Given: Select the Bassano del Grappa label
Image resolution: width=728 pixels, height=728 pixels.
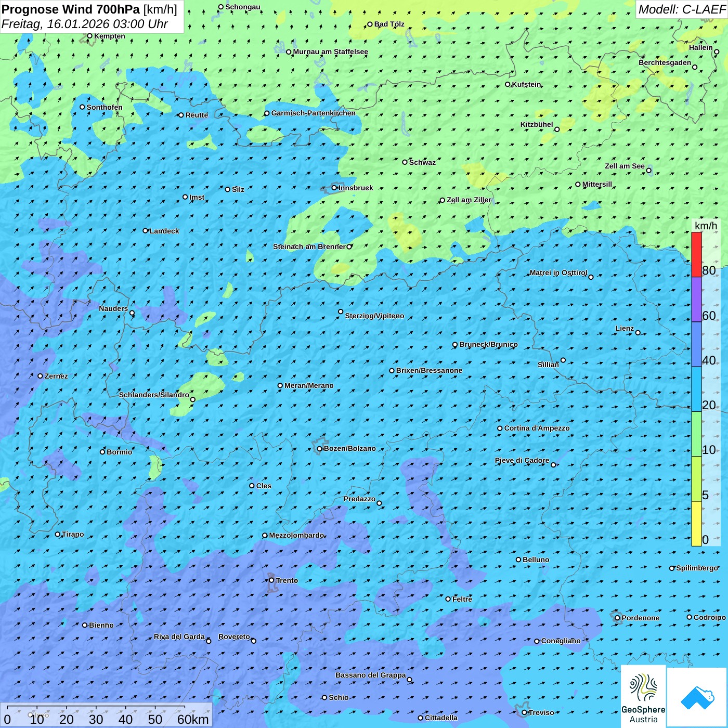Looking at the screenshot, I should coord(371,675).
